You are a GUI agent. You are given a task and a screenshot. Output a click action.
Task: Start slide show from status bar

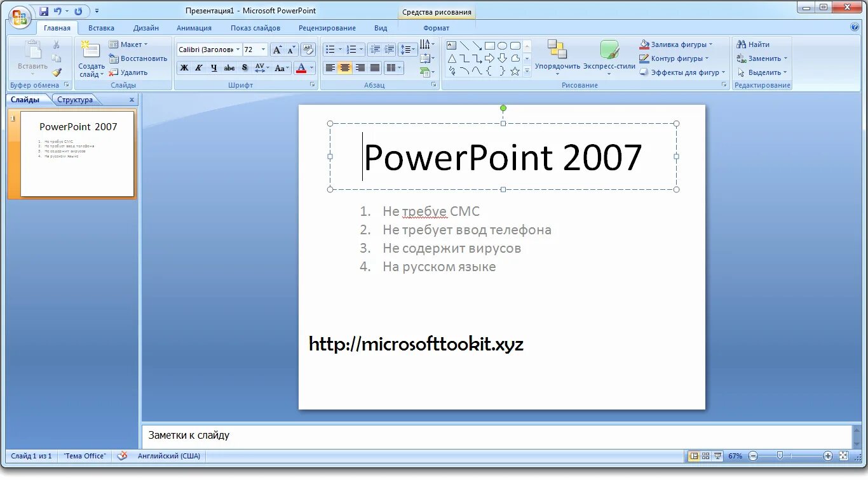click(717, 456)
